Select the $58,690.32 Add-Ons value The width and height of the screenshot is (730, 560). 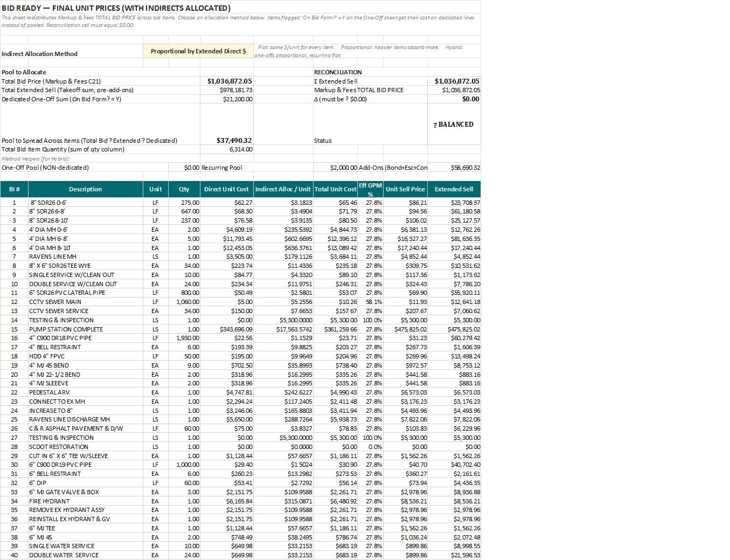click(454, 168)
